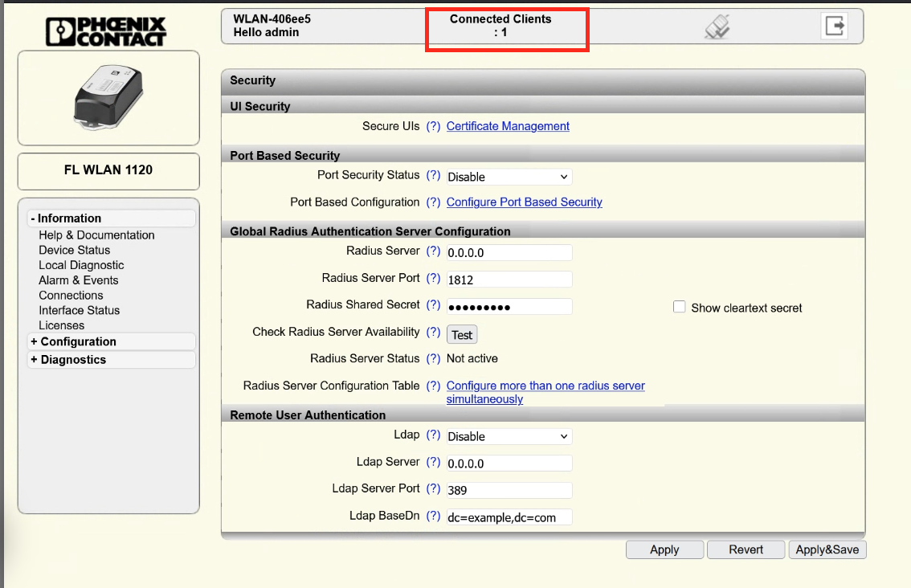Screen dimensions: 911x588
Task: Open the Port Security Status dropdown
Action: (509, 177)
